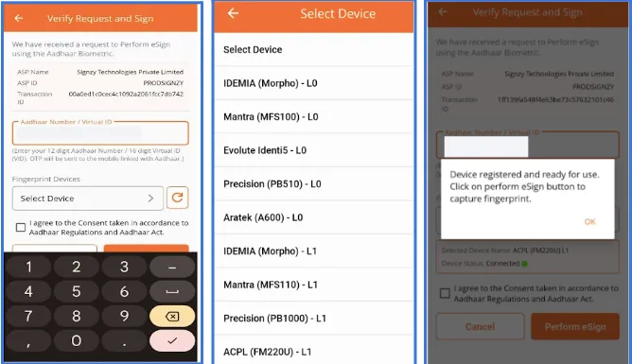Tap Aadhaar field on right dimmed screen

pos(528,145)
